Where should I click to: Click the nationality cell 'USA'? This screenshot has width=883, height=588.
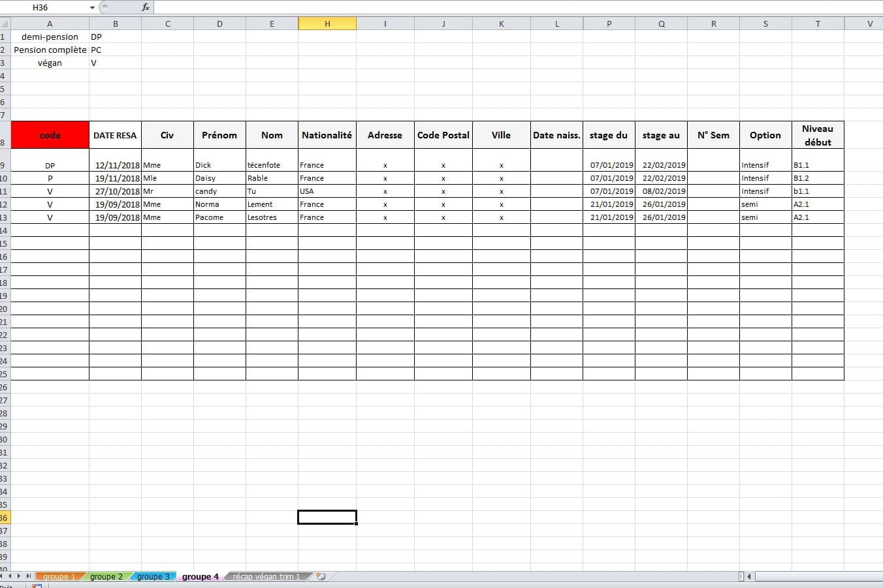click(327, 191)
